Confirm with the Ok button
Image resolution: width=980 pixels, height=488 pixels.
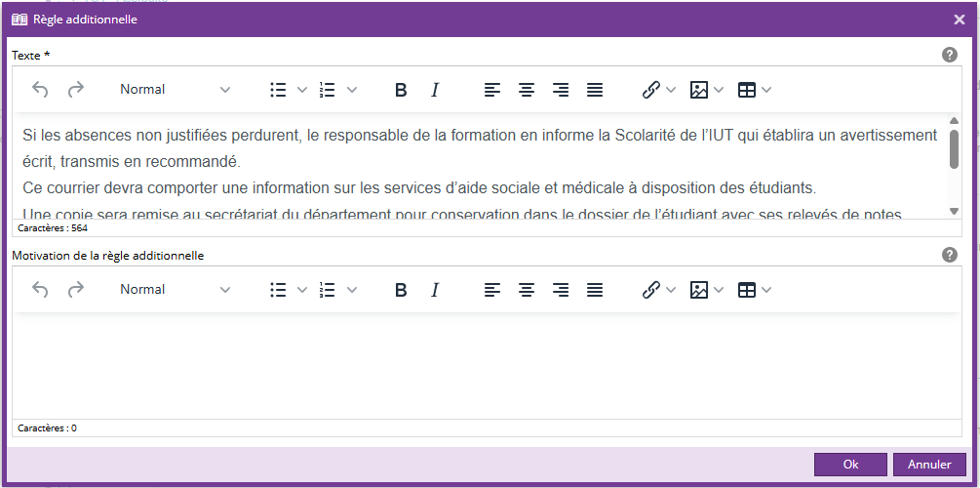click(850, 465)
